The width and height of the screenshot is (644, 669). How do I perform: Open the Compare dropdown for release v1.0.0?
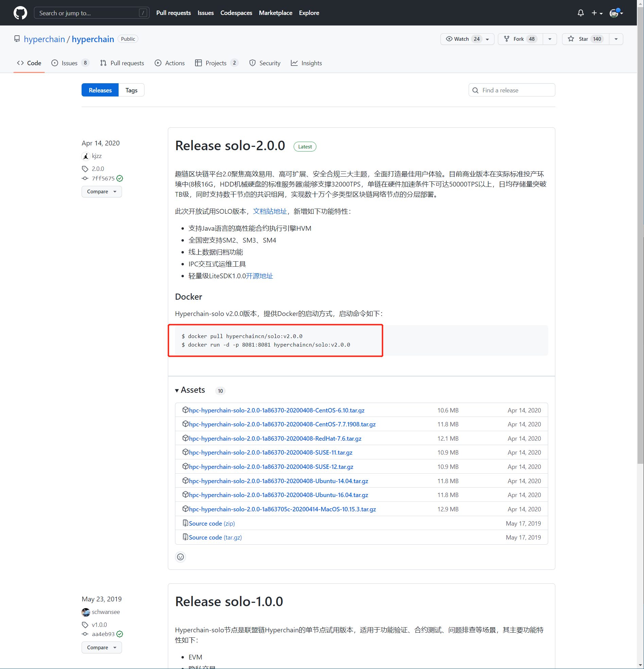pyautogui.click(x=102, y=648)
